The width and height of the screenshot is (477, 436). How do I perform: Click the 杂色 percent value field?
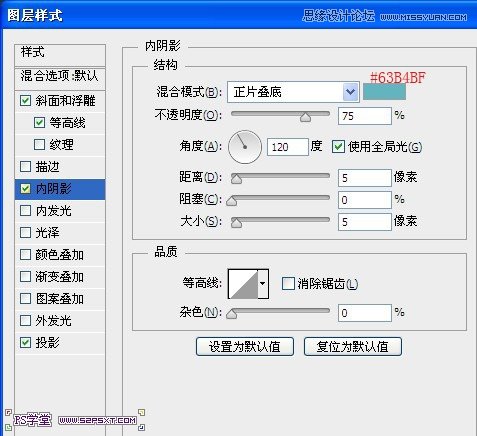pos(365,313)
